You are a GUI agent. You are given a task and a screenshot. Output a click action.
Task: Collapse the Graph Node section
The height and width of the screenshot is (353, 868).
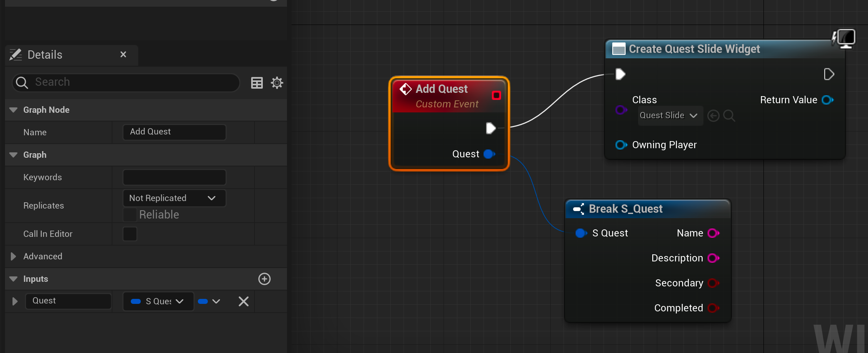pos(13,110)
